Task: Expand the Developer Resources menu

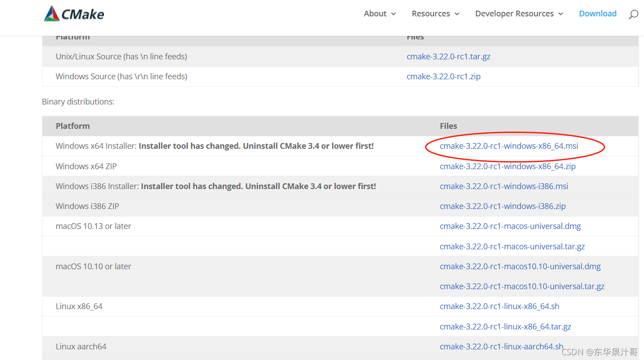Action: click(x=519, y=14)
